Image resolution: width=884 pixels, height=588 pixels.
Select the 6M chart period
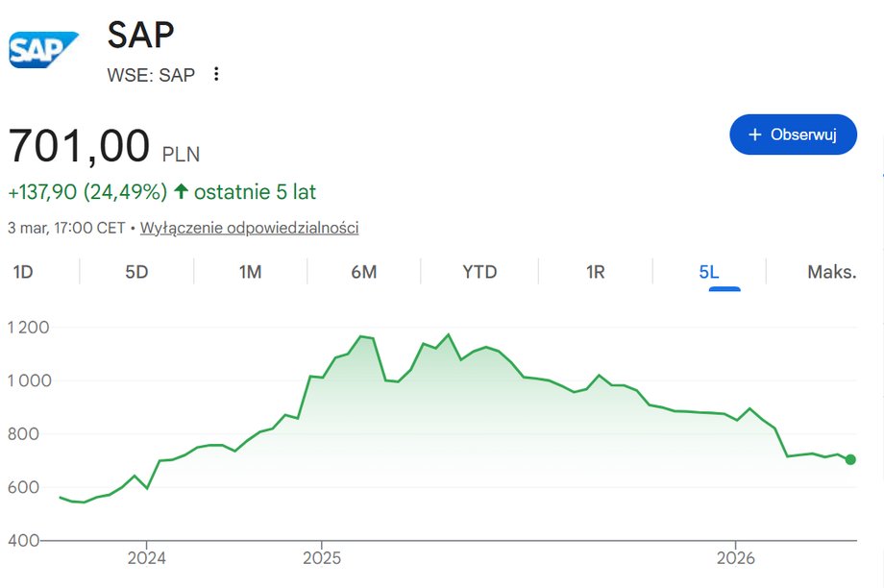click(363, 272)
